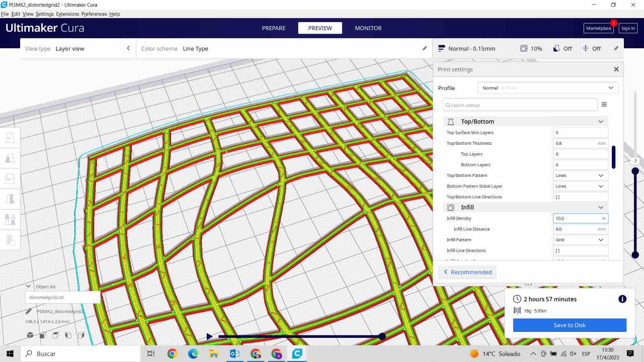
Task: Switch to the MONITOR stage
Action: pyautogui.click(x=368, y=28)
